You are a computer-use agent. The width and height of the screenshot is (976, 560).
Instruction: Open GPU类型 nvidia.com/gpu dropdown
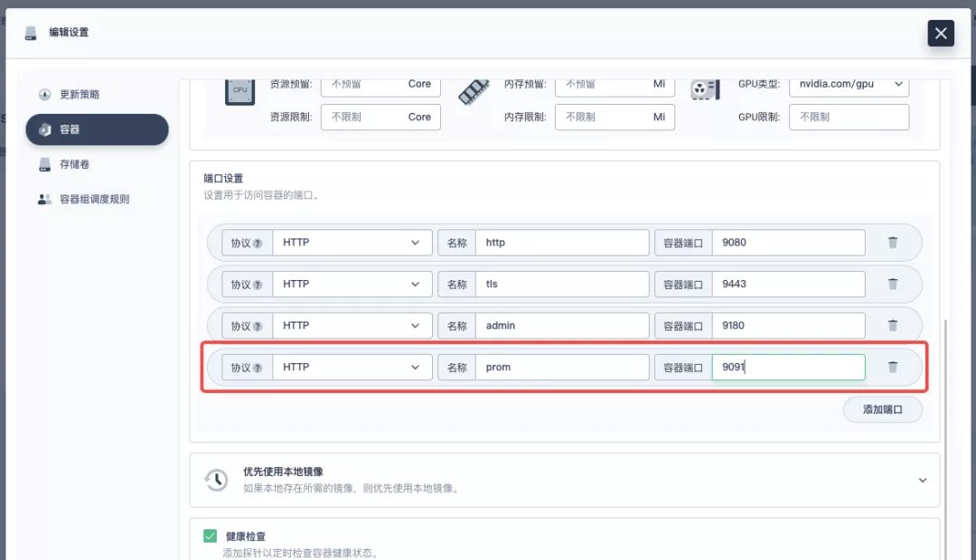point(849,87)
